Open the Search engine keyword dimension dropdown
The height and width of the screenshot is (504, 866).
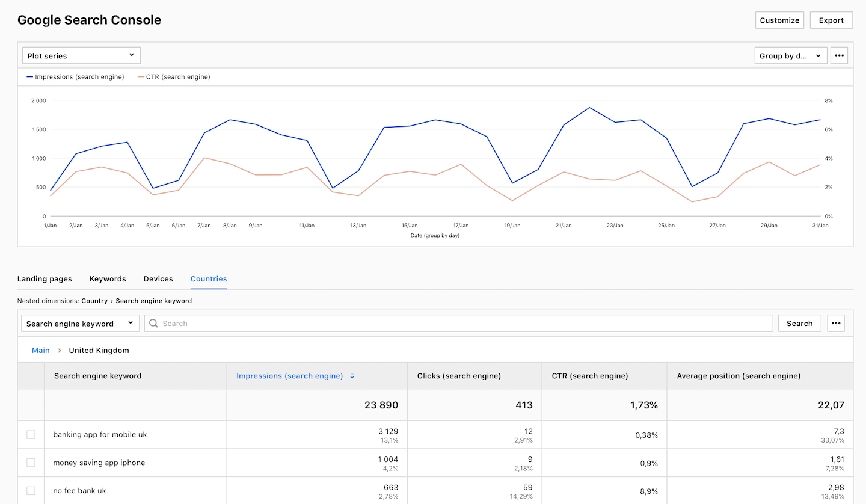(81, 323)
